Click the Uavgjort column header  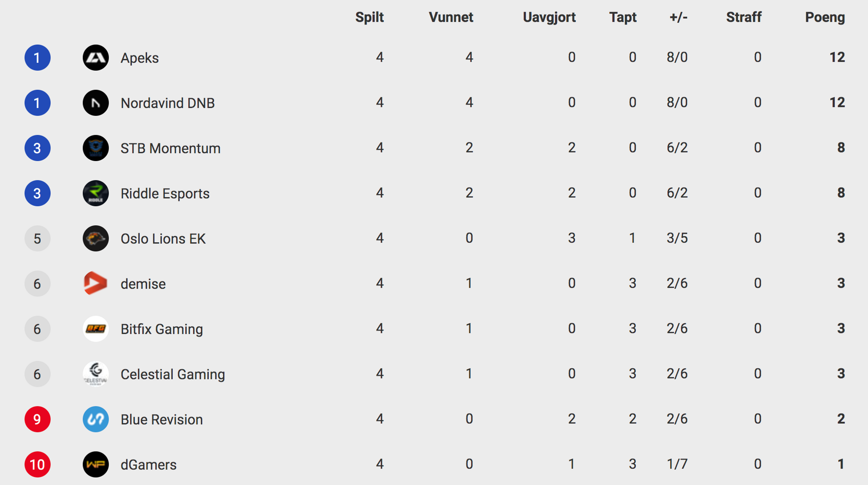(549, 17)
